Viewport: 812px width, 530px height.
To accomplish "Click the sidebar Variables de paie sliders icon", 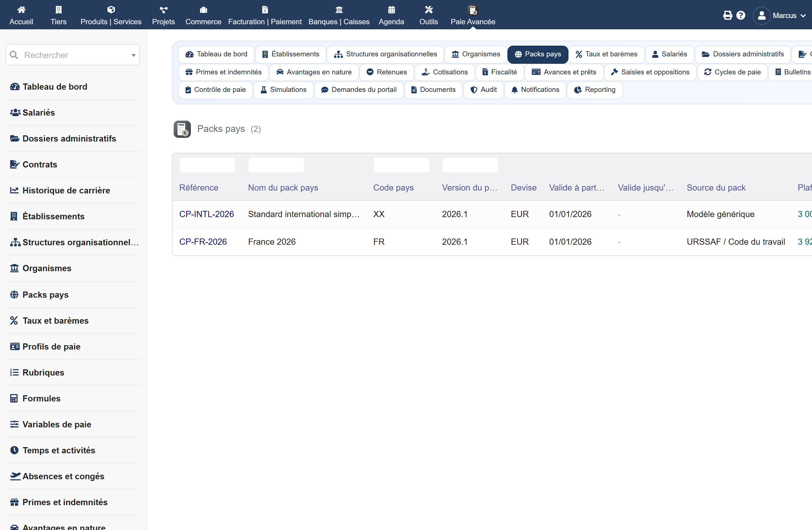I will click(14, 424).
